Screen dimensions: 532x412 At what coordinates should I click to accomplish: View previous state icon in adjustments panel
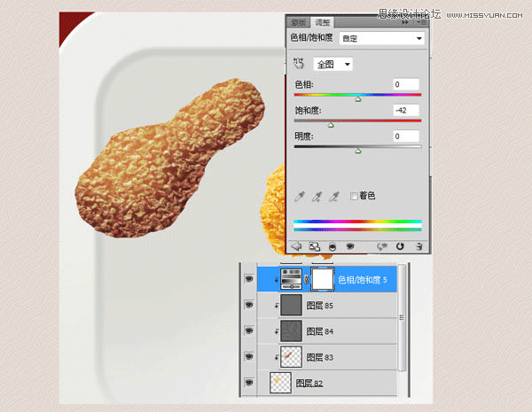[x=382, y=246]
